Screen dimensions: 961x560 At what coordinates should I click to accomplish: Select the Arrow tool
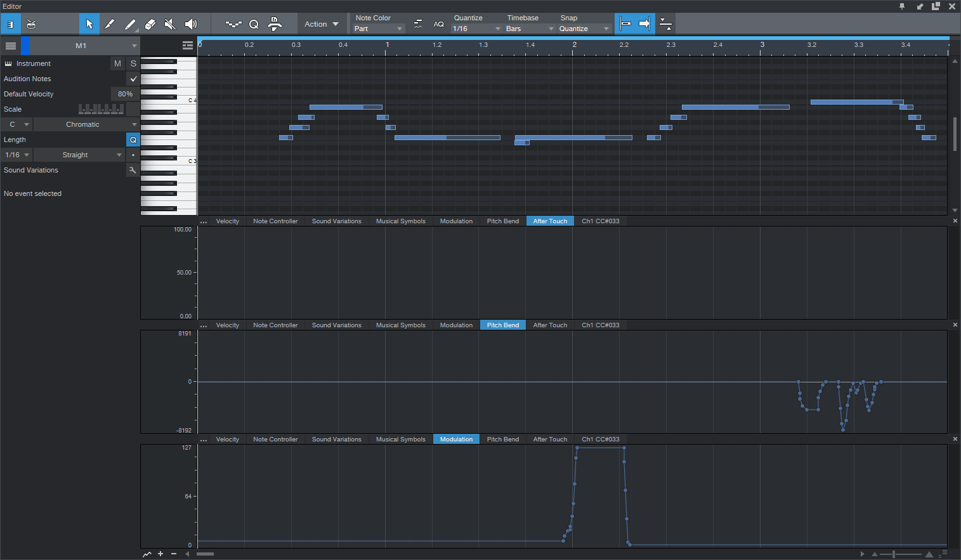point(89,24)
